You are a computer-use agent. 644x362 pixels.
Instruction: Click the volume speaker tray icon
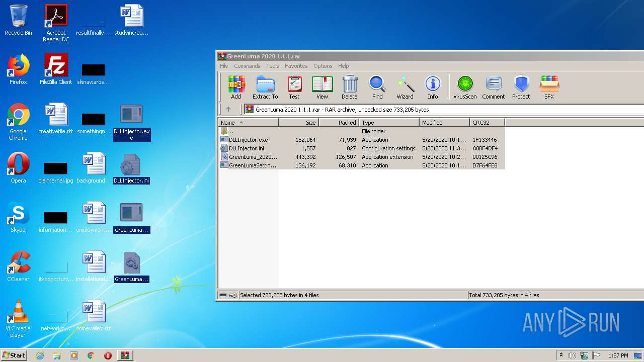(x=572, y=355)
